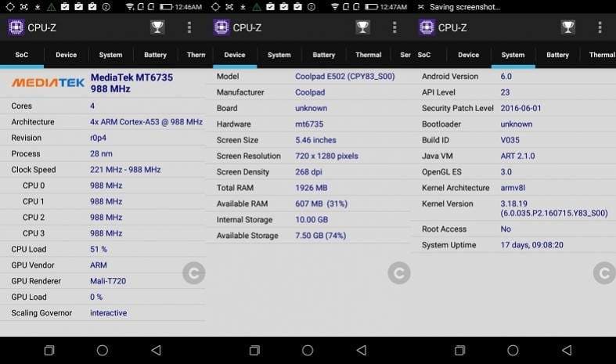Open the SoC tab in the third panel
616x364 pixels.
click(x=424, y=55)
